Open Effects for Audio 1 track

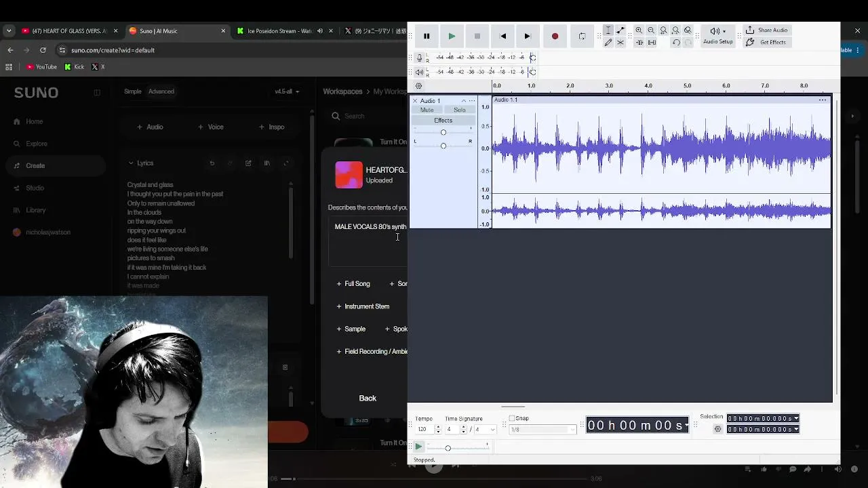(443, 121)
